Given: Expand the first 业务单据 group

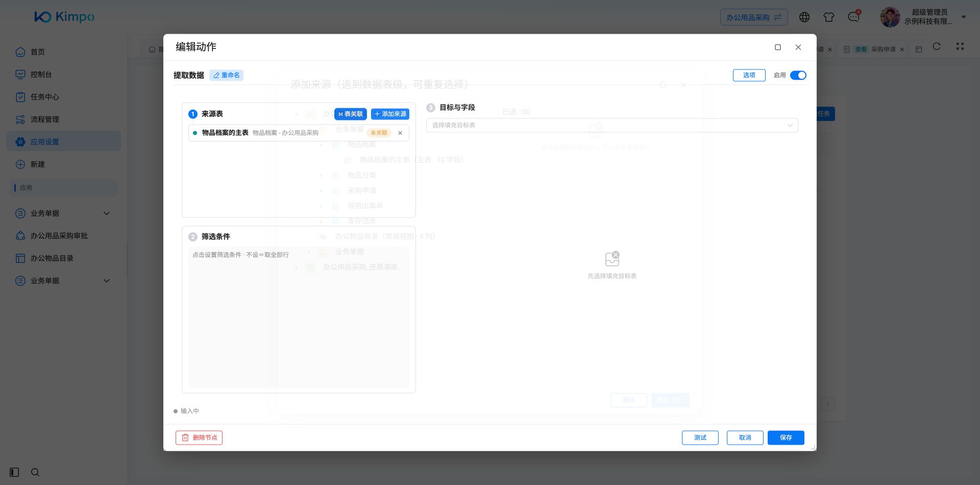Looking at the screenshot, I should click(63, 213).
